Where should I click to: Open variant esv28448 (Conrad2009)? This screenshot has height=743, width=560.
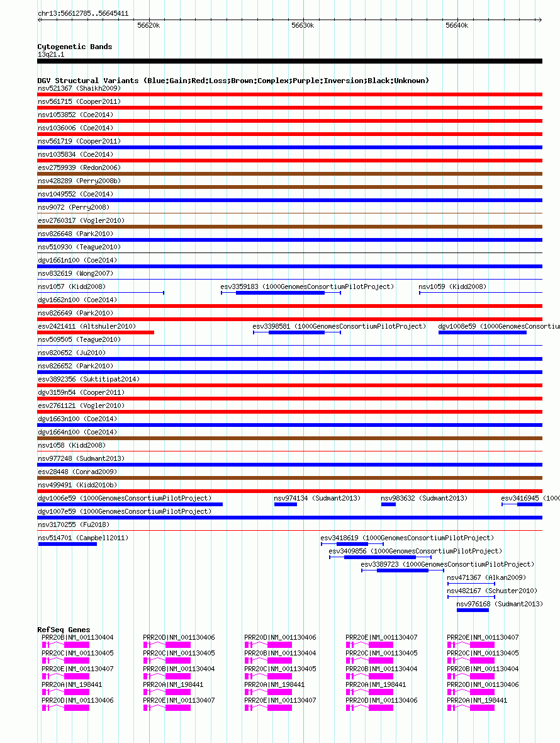point(77,472)
